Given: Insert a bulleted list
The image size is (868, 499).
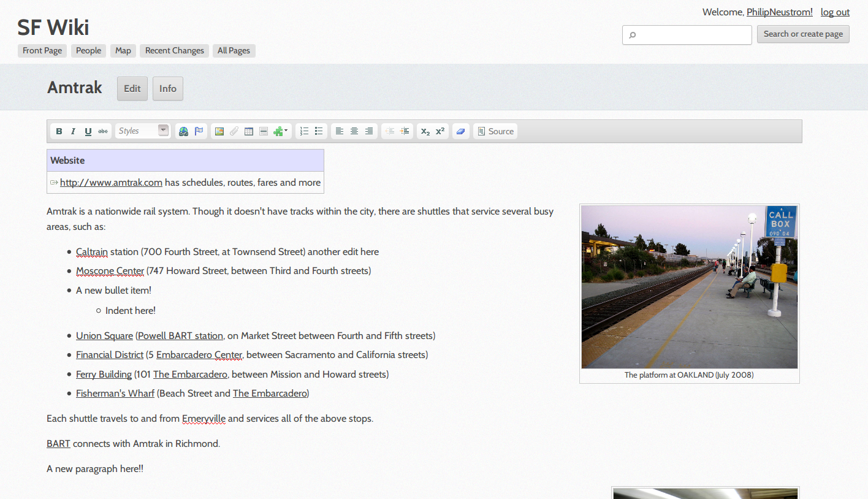Looking at the screenshot, I should (319, 131).
